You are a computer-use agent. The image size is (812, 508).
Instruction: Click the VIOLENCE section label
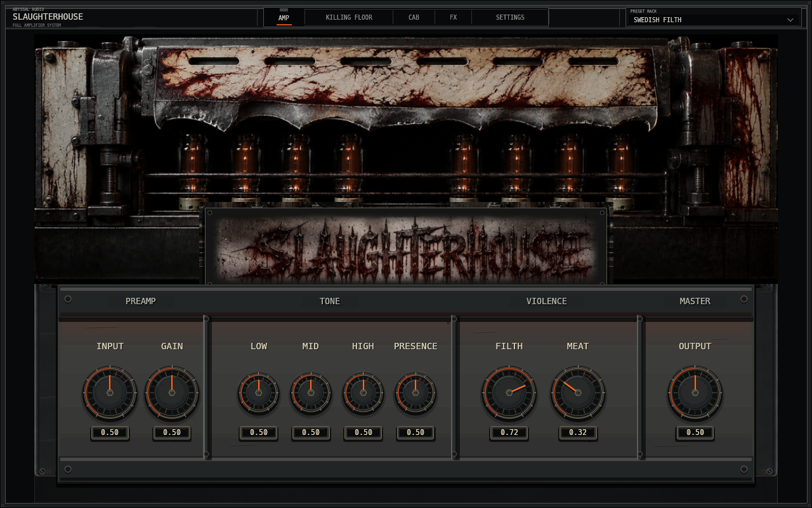tap(546, 301)
